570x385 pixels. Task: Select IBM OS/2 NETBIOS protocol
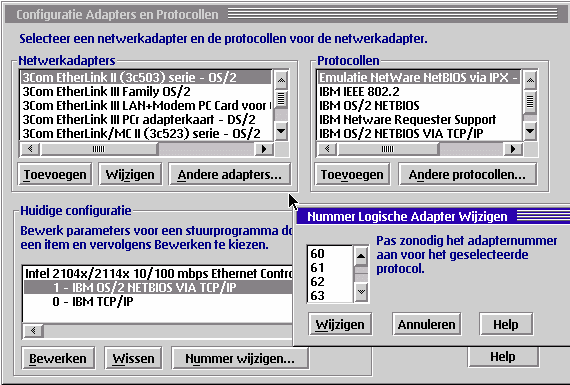click(x=419, y=105)
